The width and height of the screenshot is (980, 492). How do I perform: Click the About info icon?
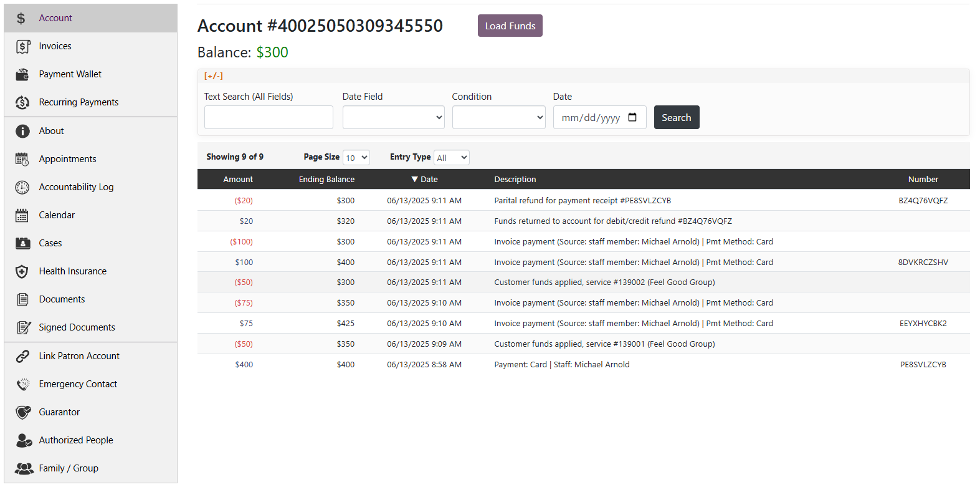[22, 131]
